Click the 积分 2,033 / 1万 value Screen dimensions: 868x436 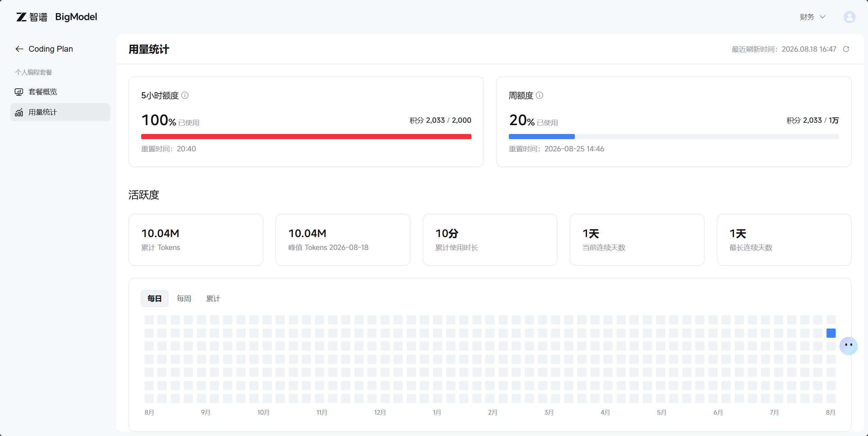(813, 120)
